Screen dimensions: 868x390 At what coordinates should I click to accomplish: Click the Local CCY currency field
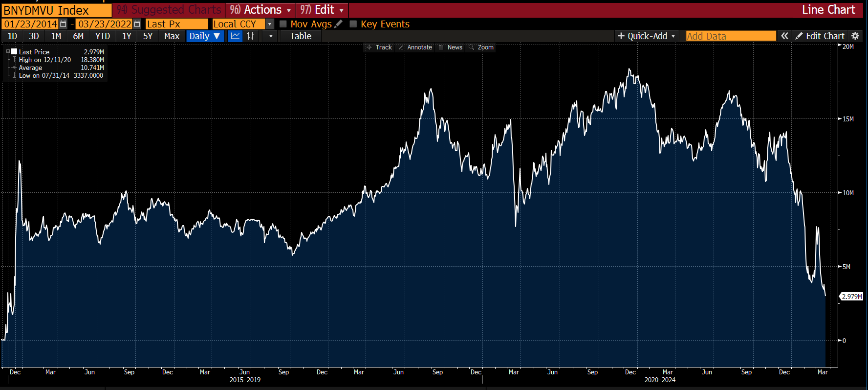pyautogui.click(x=239, y=24)
